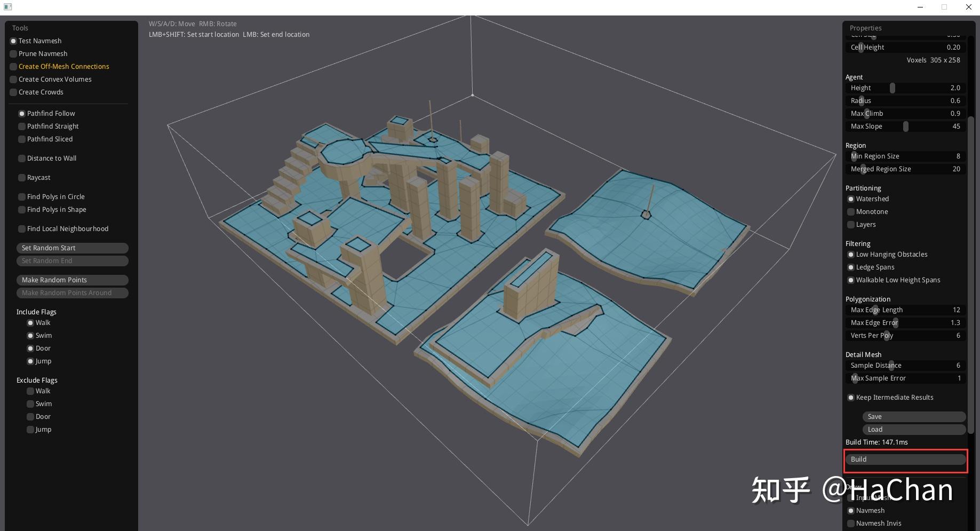The height and width of the screenshot is (531, 980).
Task: Click the Save button
Action: [914, 417]
